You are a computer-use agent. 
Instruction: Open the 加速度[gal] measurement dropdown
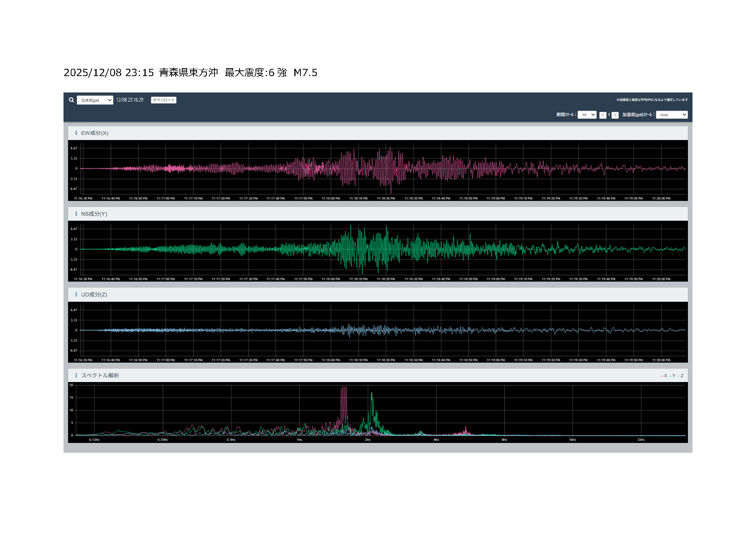point(95,100)
